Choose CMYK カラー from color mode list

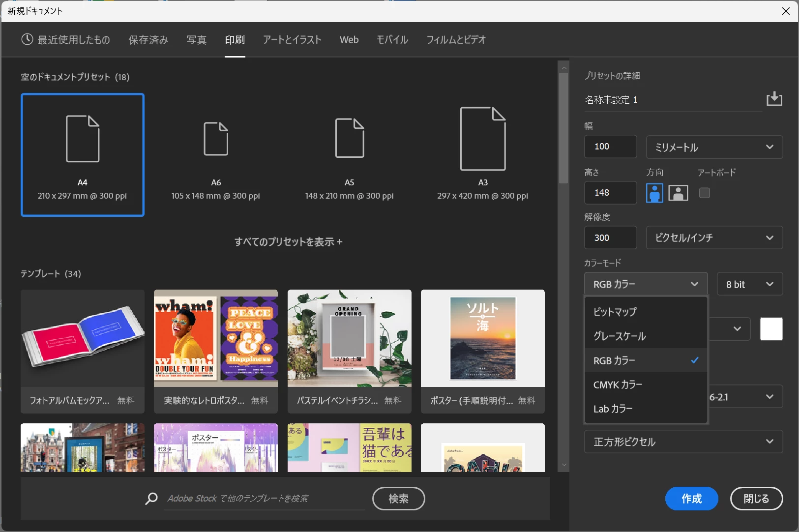(646, 384)
